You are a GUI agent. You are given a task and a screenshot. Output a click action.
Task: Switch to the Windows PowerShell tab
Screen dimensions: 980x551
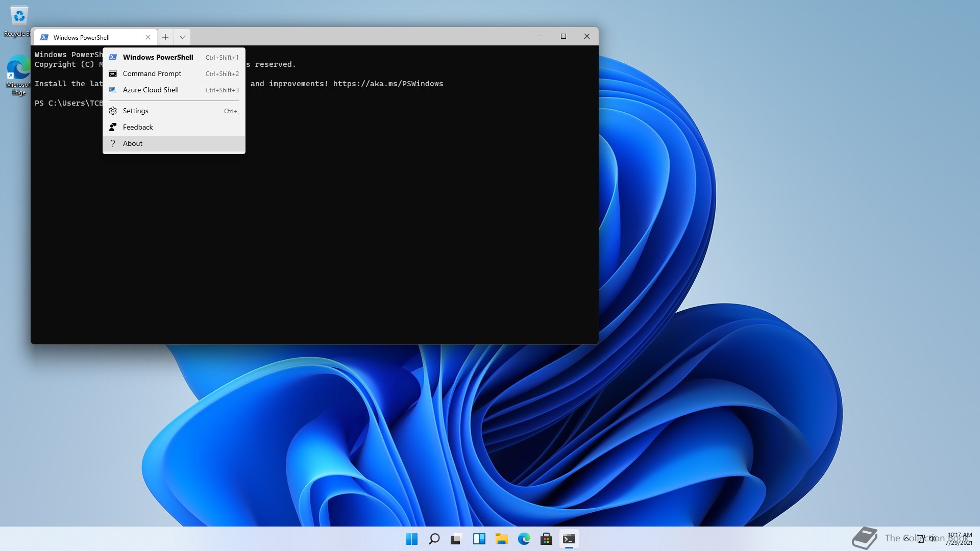click(95, 37)
